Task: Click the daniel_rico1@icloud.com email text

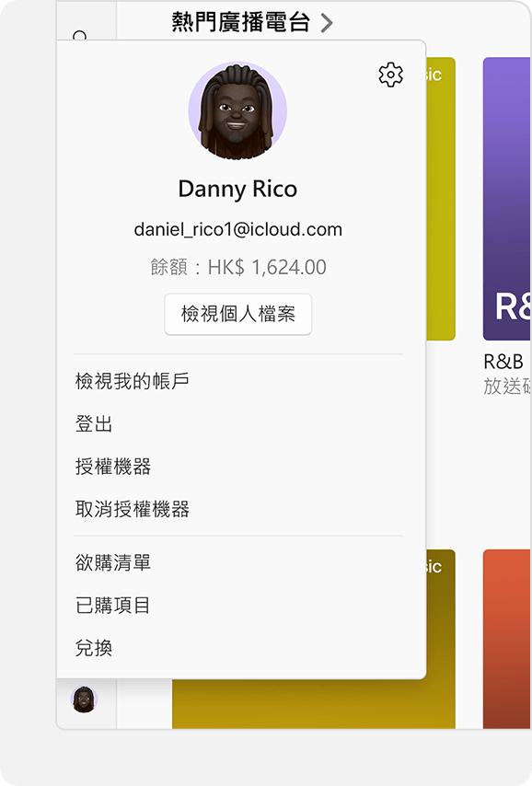Action: pyautogui.click(x=238, y=229)
